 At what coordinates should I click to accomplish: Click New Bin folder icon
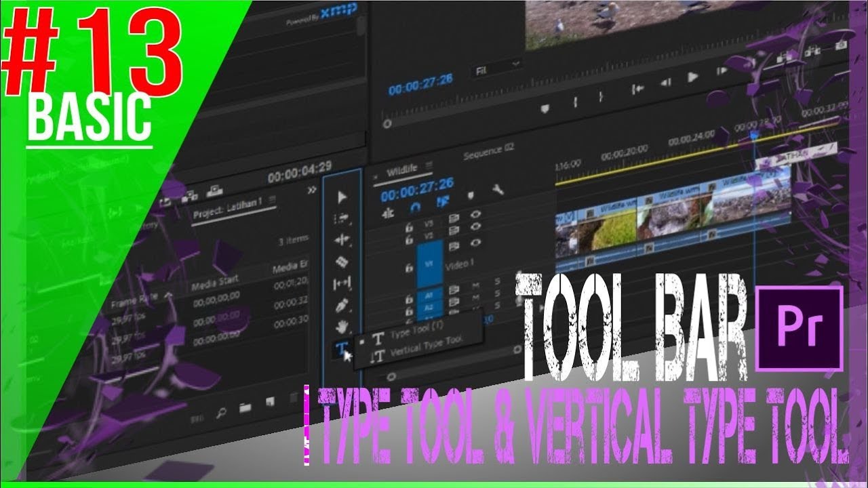[245, 407]
